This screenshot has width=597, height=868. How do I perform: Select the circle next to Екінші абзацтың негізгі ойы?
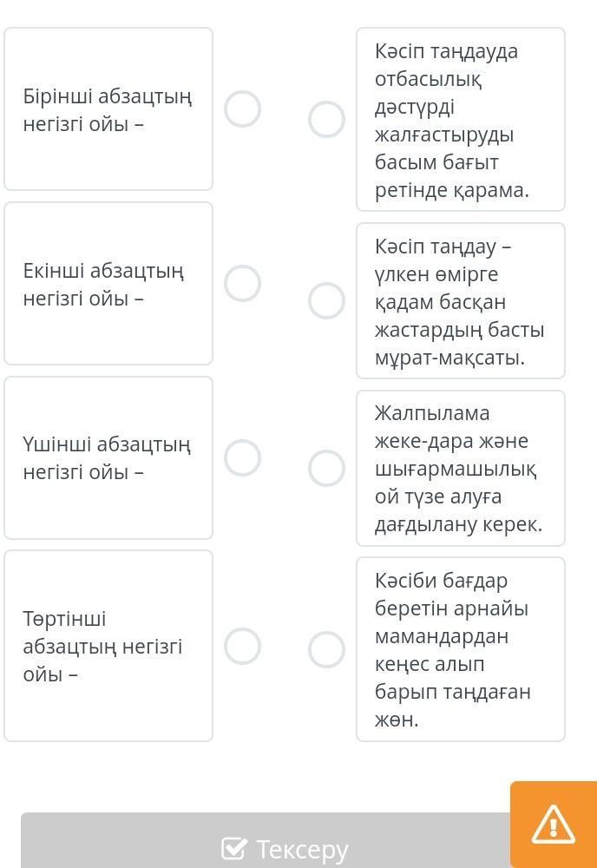(x=242, y=283)
